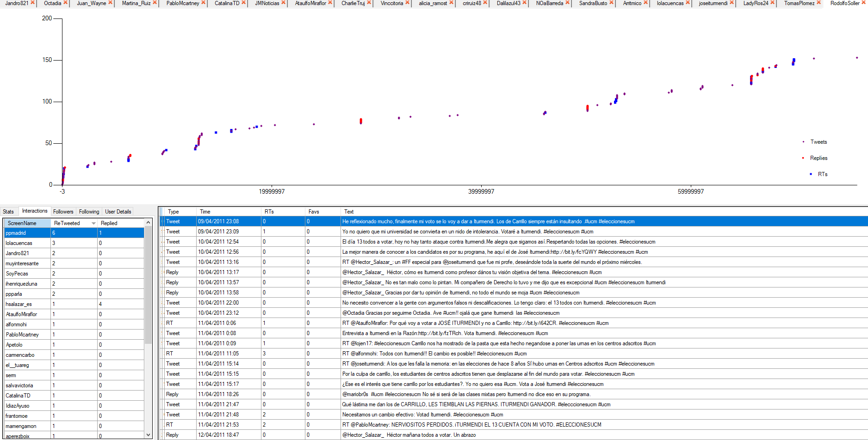Screen dimensions: 868x440
Task: Close the Octadia tab with its X
Action: pyautogui.click(x=65, y=3)
